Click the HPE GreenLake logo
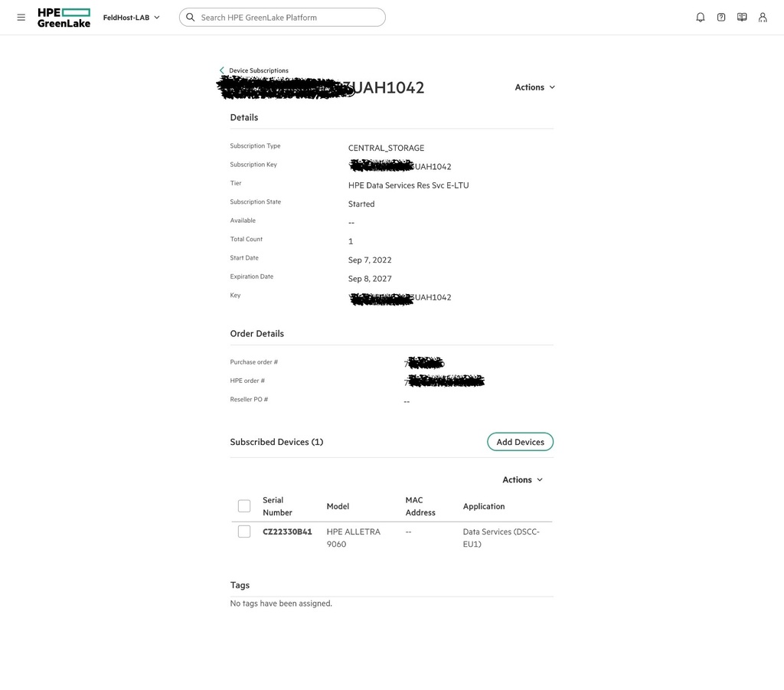784x690 pixels. click(64, 18)
